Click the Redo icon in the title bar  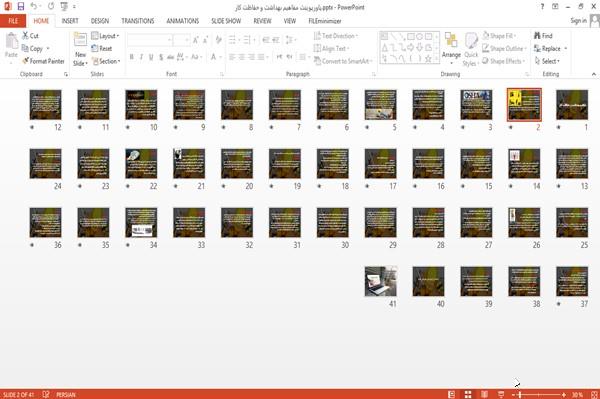[51, 7]
